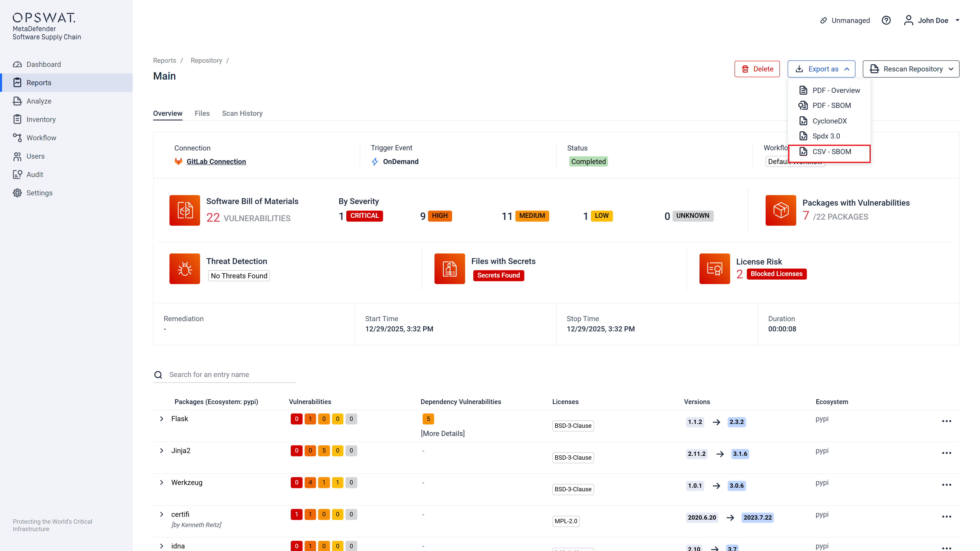This screenshot has height=551, width=980.
Task: Switch to the Files tab
Action: click(x=202, y=113)
